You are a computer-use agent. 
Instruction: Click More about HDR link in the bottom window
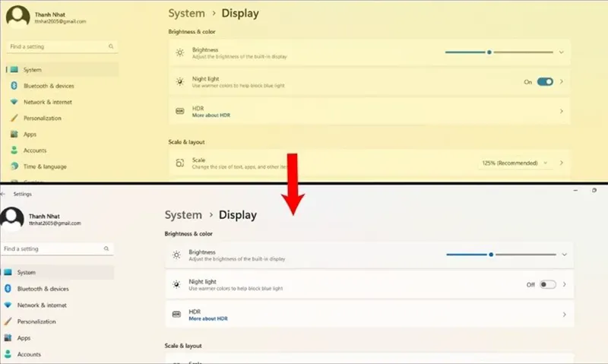(208, 318)
